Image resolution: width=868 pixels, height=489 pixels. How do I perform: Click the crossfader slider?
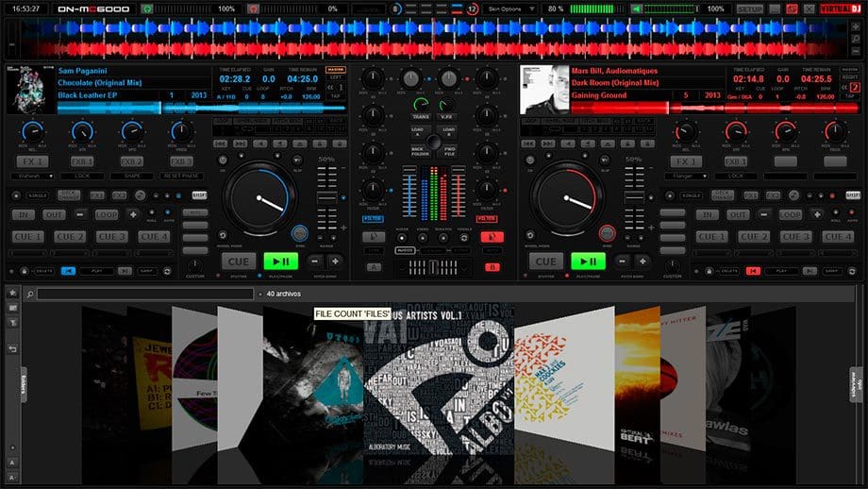coord(433,267)
